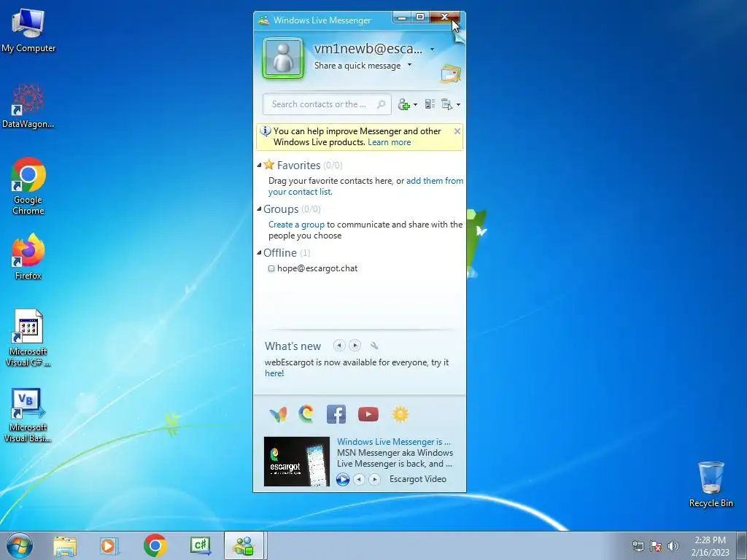This screenshot has width=747, height=560.
Task: Click the Messenger title bar icon
Action: (263, 20)
